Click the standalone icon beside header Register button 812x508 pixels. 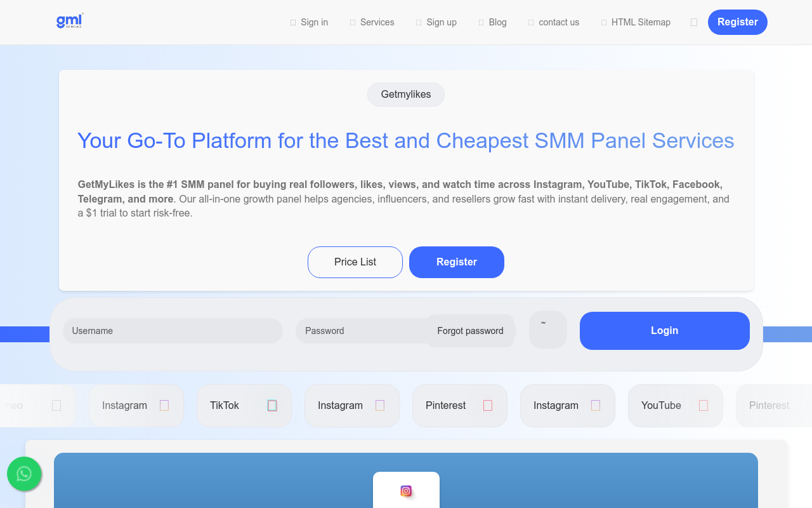pyautogui.click(x=694, y=22)
